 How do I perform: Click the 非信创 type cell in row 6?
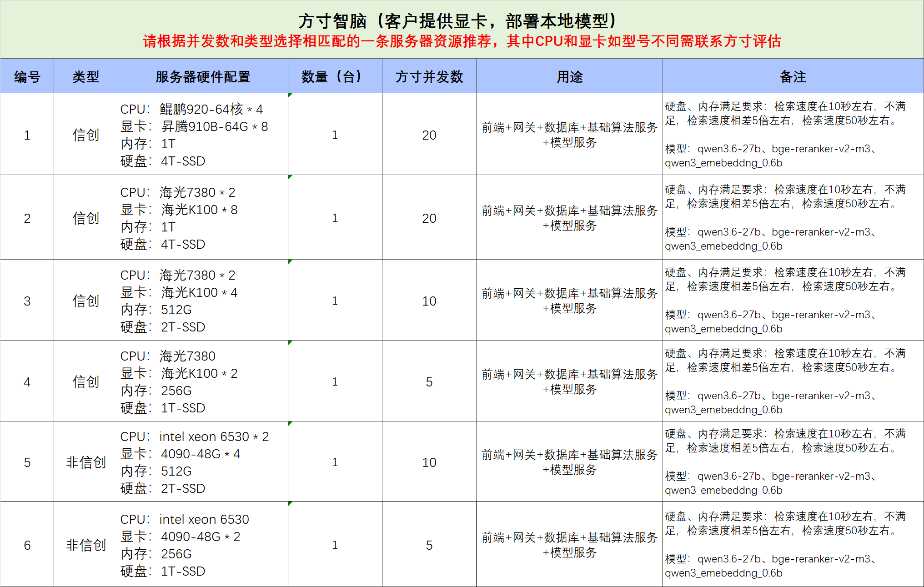86,545
